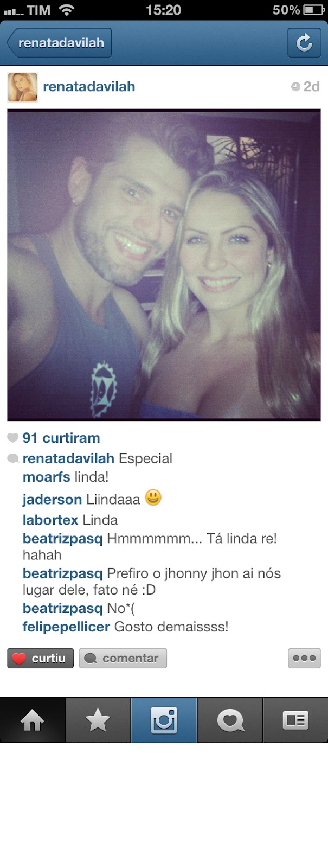Open the three-dots more options button

[x=304, y=658]
